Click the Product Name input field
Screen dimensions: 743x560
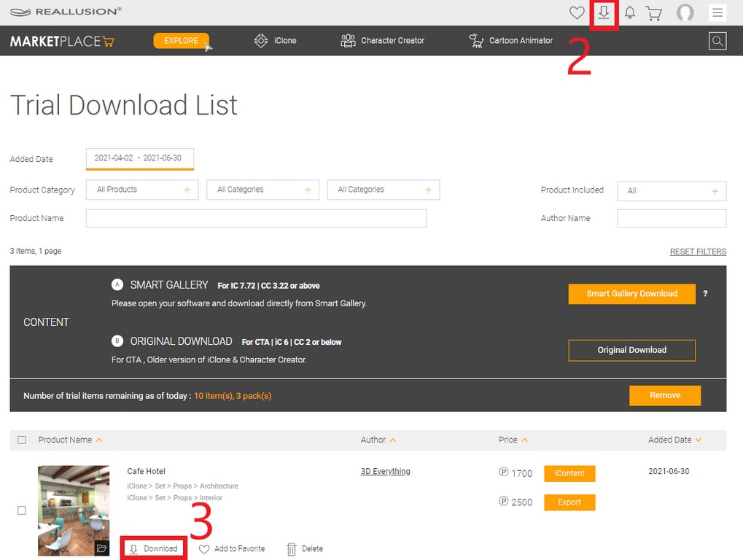pos(257,219)
